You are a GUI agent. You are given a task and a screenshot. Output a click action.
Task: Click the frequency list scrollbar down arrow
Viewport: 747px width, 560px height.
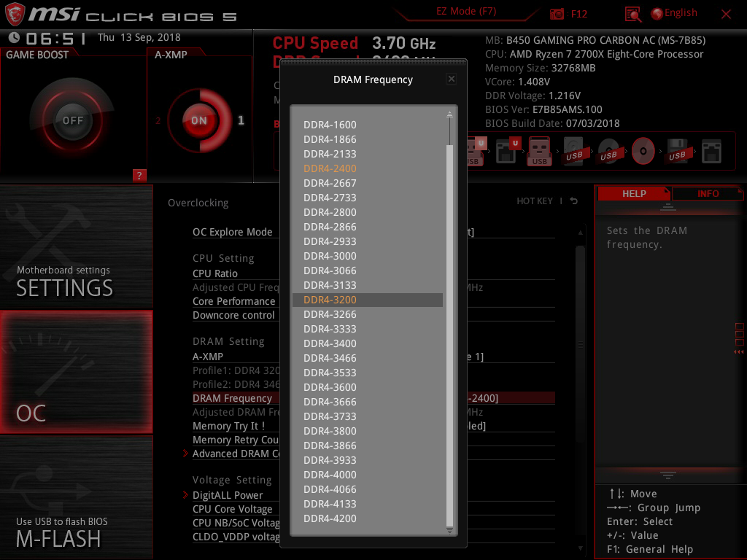pos(449,530)
